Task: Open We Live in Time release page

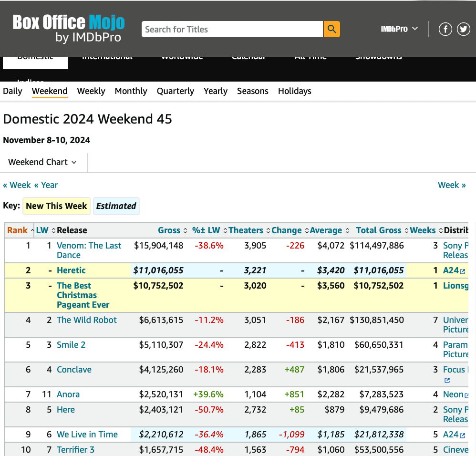Action: tap(87, 435)
